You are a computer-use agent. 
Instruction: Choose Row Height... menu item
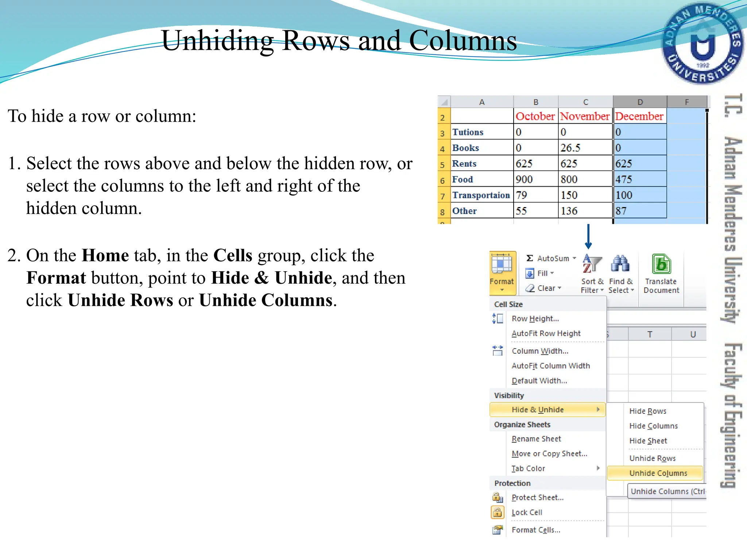(549, 319)
